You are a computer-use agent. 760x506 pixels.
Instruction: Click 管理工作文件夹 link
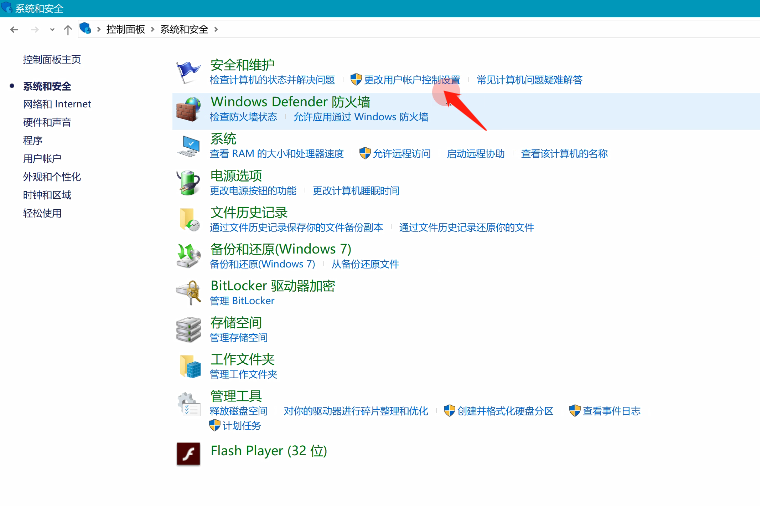coord(243,375)
